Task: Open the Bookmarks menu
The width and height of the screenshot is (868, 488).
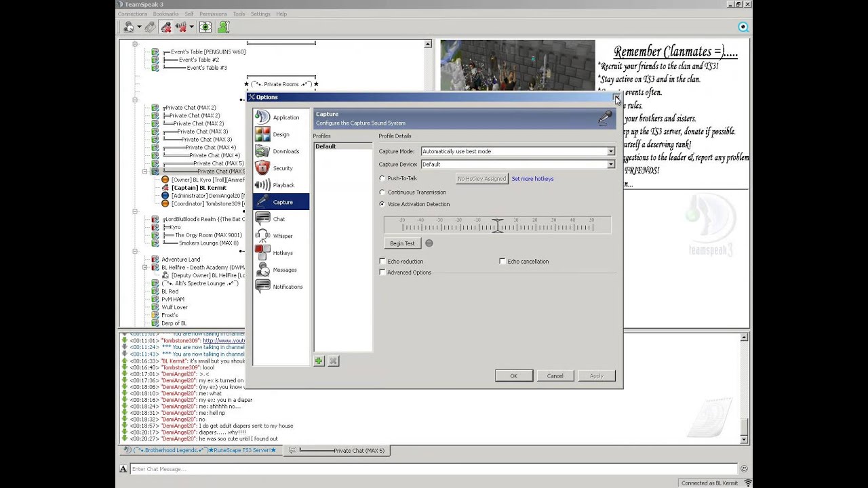Action: pos(165,14)
